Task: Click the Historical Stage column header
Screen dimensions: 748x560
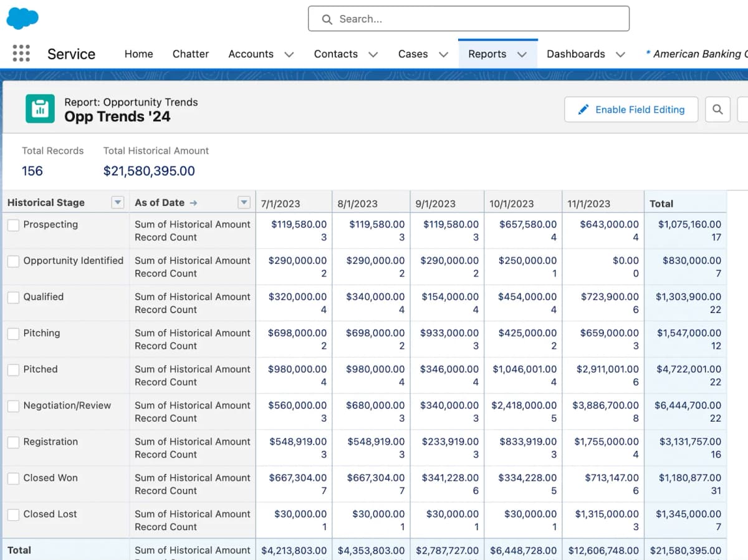Action: (x=46, y=203)
